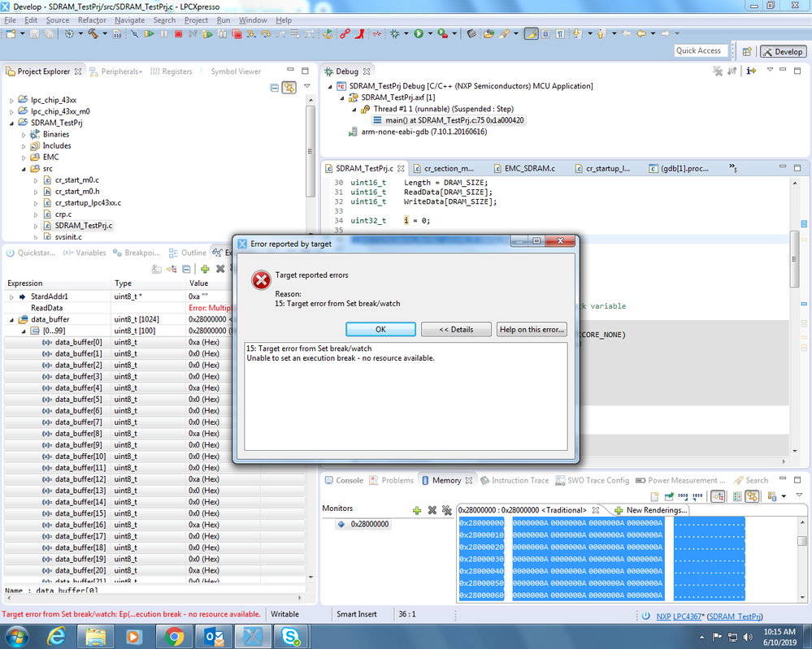
Task: Toggle Skip All Breakpoints icon
Action: 134,33
